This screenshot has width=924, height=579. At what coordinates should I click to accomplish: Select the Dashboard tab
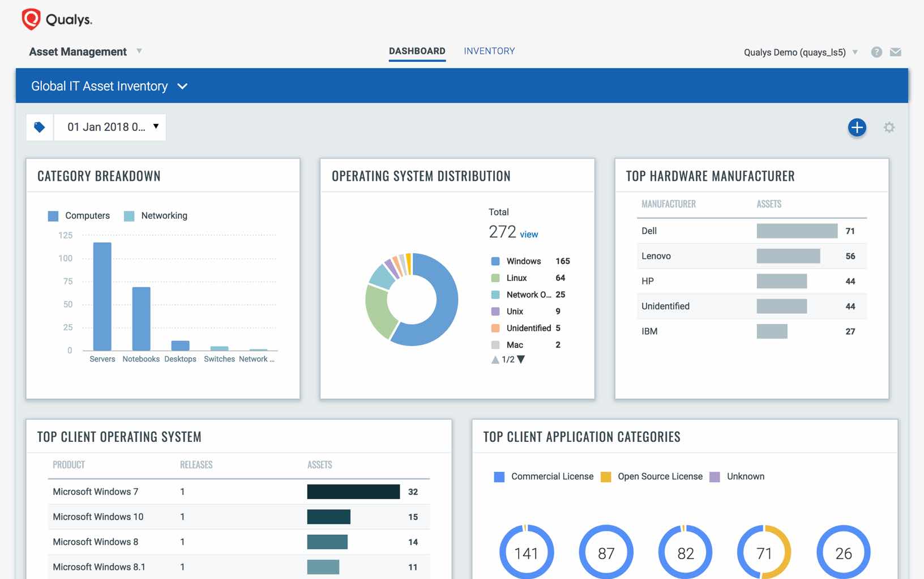(x=417, y=51)
